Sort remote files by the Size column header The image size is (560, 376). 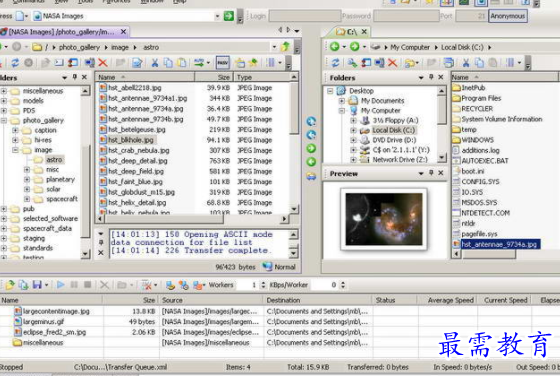point(214,77)
